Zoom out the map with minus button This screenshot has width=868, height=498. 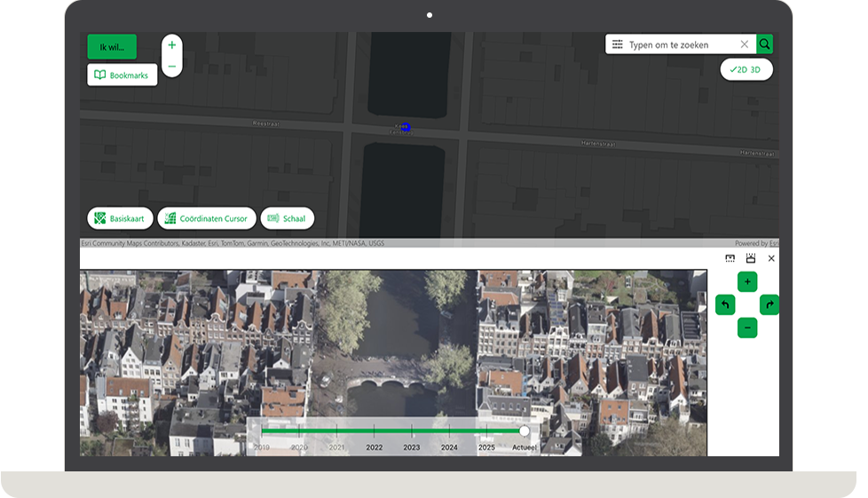click(172, 67)
